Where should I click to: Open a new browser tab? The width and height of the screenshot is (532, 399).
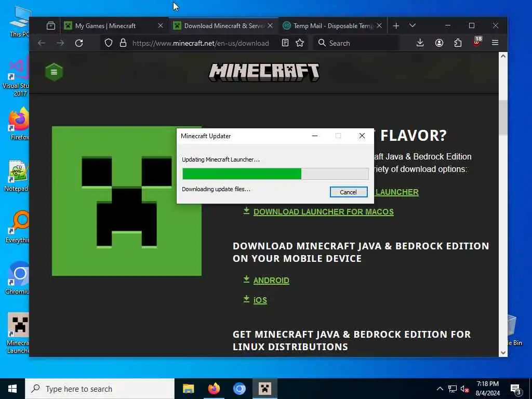[x=396, y=26]
